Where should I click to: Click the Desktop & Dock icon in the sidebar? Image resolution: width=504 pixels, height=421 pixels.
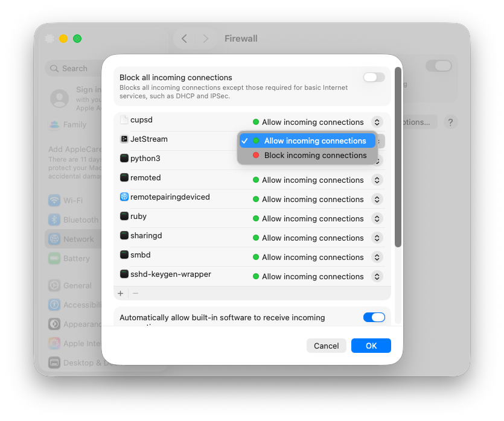pos(54,362)
